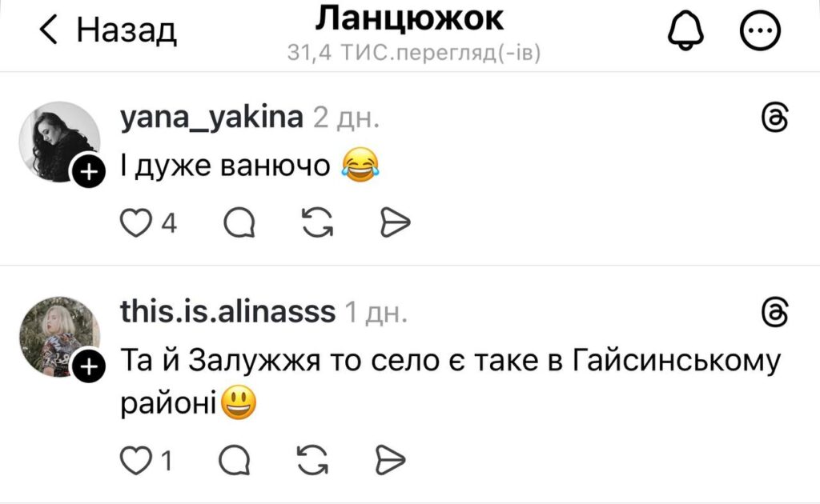The width and height of the screenshot is (820, 504).
Task: Tap the notification bell icon
Action: [685, 30]
